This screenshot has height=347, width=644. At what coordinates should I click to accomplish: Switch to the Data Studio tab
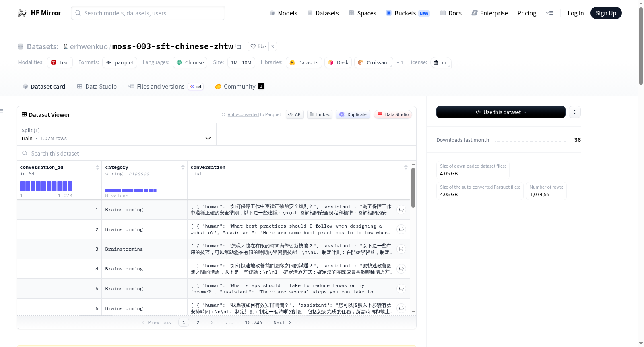point(97,86)
